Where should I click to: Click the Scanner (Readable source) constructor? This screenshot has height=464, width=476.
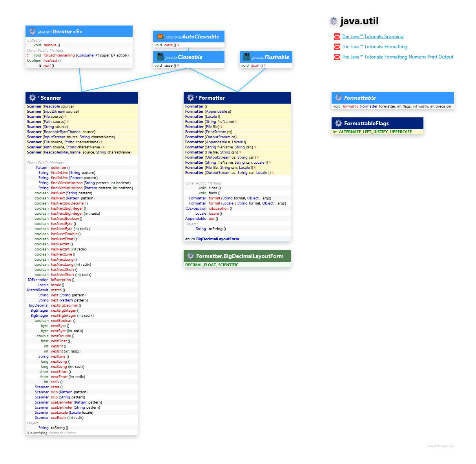pyautogui.click(x=50, y=106)
